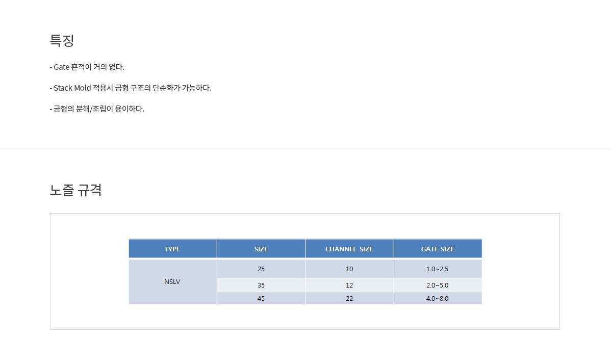Select the GATE SIZE column header
This screenshot has width=611, height=364.
tap(438, 249)
